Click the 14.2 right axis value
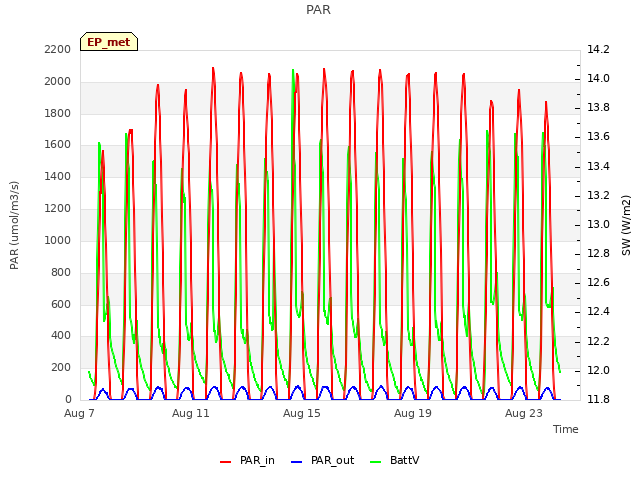This screenshot has height=480, width=640. [x=598, y=49]
